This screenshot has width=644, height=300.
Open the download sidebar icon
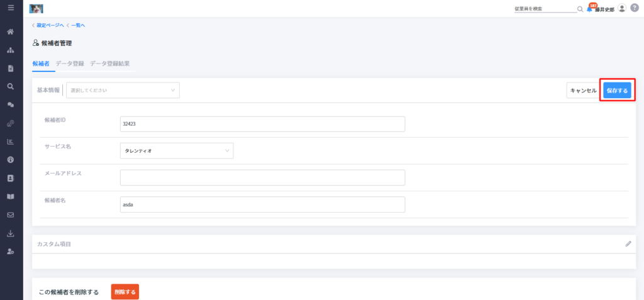[x=11, y=233]
